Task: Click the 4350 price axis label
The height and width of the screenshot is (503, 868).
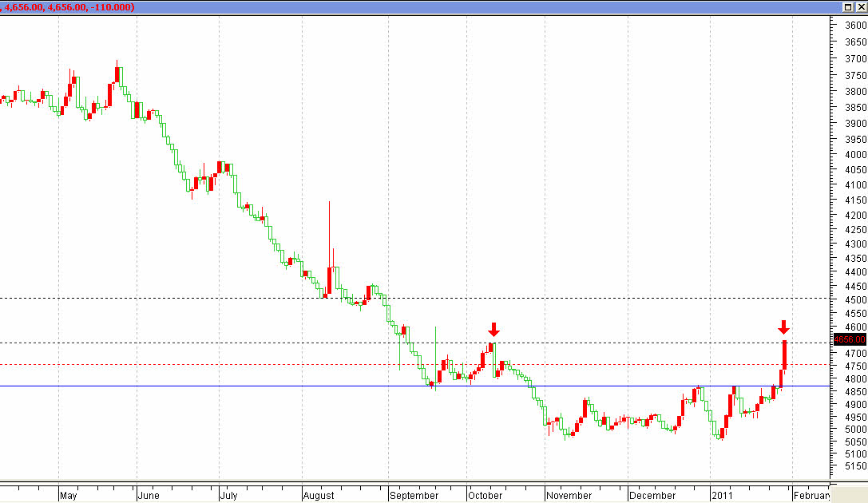Action: point(856,258)
